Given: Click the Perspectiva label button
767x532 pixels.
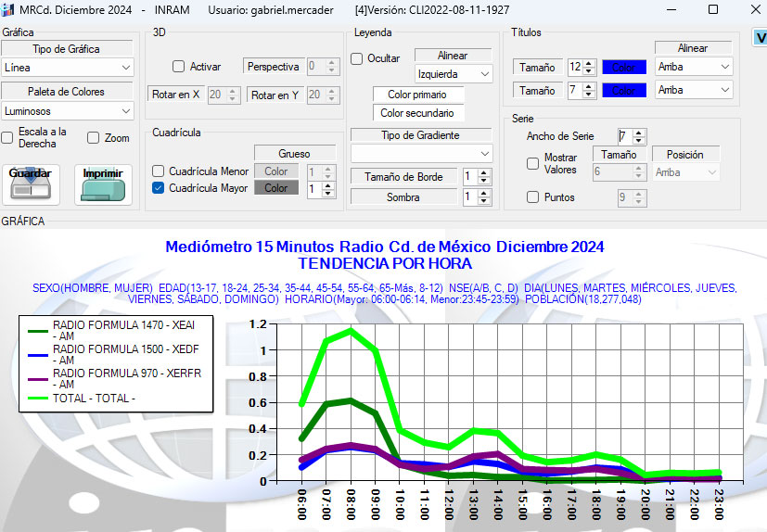Looking at the screenshot, I should click(273, 67).
